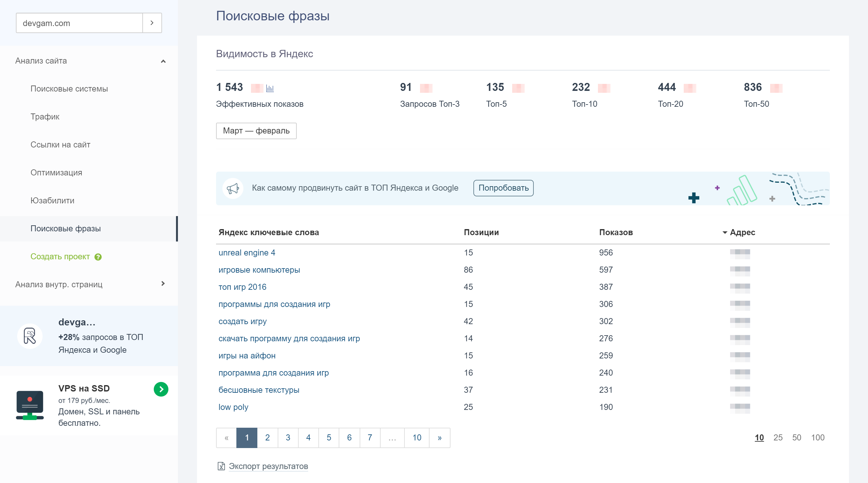Sort by the Показов column header
Image resolution: width=868 pixels, height=483 pixels.
[x=616, y=232]
